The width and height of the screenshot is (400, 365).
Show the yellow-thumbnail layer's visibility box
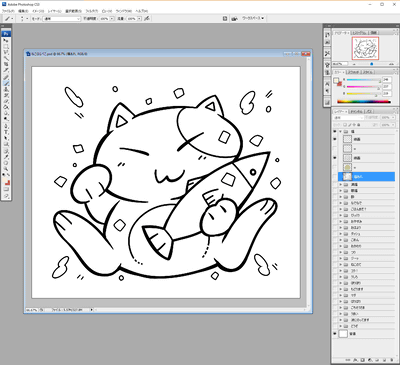tap(335, 167)
